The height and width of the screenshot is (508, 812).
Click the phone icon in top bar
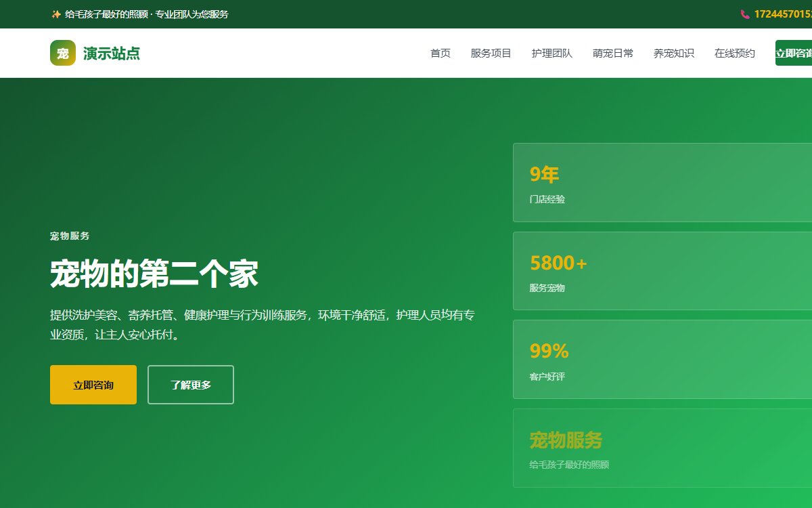click(745, 14)
